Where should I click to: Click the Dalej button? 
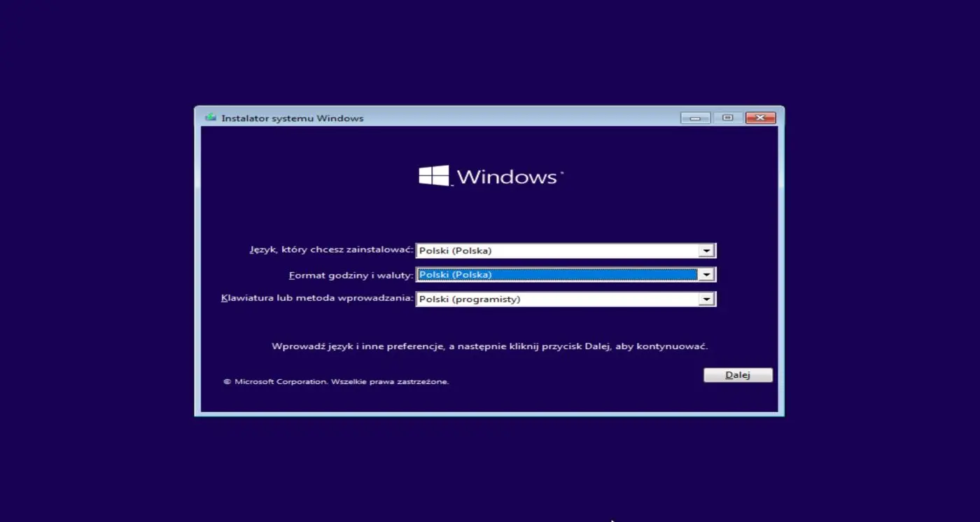pyautogui.click(x=737, y=374)
